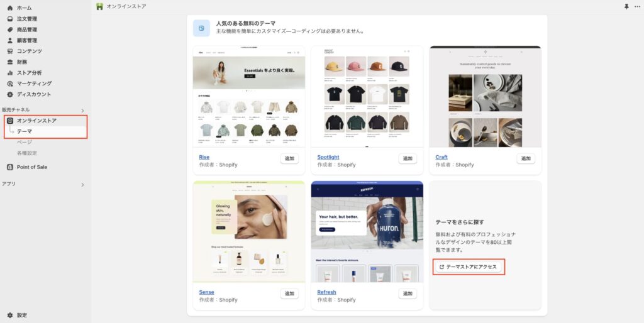
Task: Expand the アプリ section chevron
Action: click(82, 185)
